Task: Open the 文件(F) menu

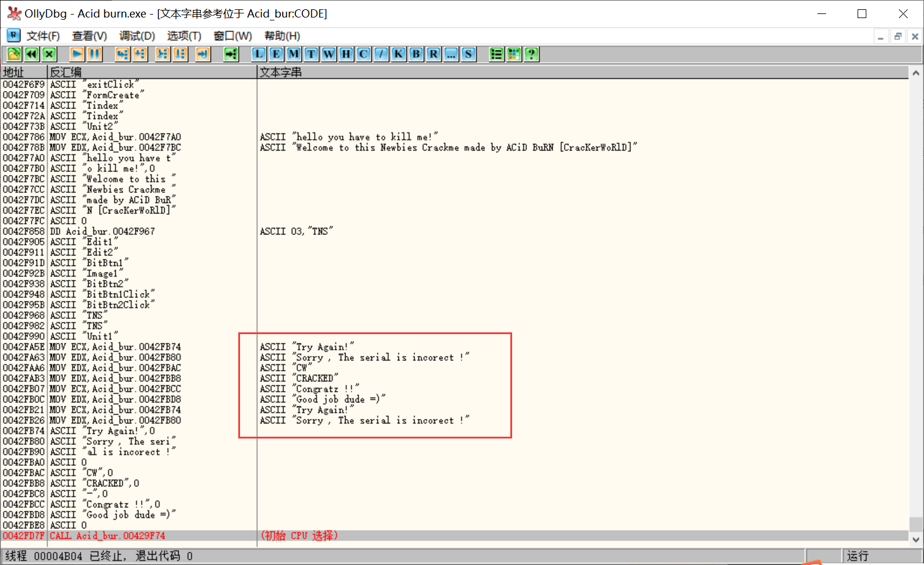Action: (43, 36)
